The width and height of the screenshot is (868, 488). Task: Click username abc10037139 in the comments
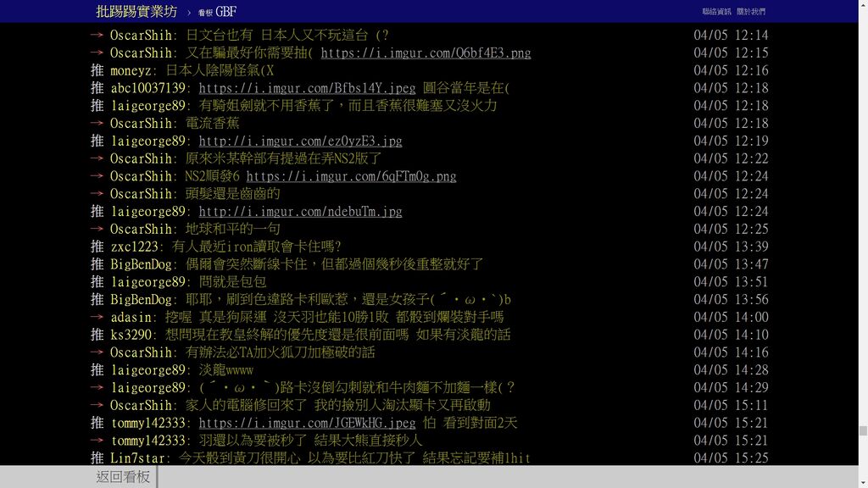point(148,88)
